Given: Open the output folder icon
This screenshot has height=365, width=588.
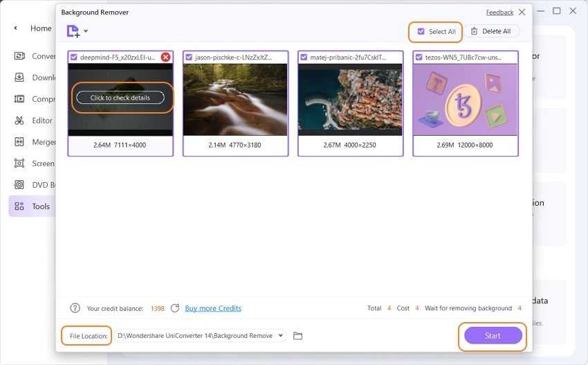Looking at the screenshot, I should (297, 336).
